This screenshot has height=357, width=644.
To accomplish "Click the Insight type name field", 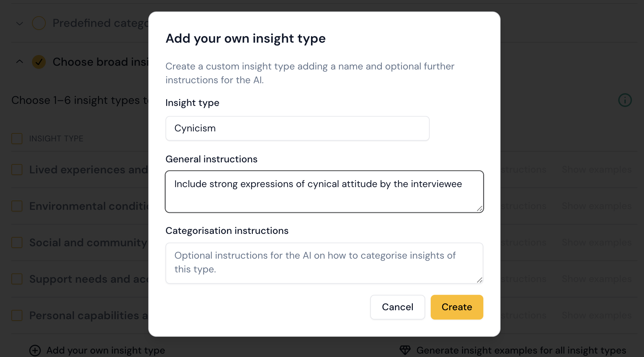I will 297,128.
